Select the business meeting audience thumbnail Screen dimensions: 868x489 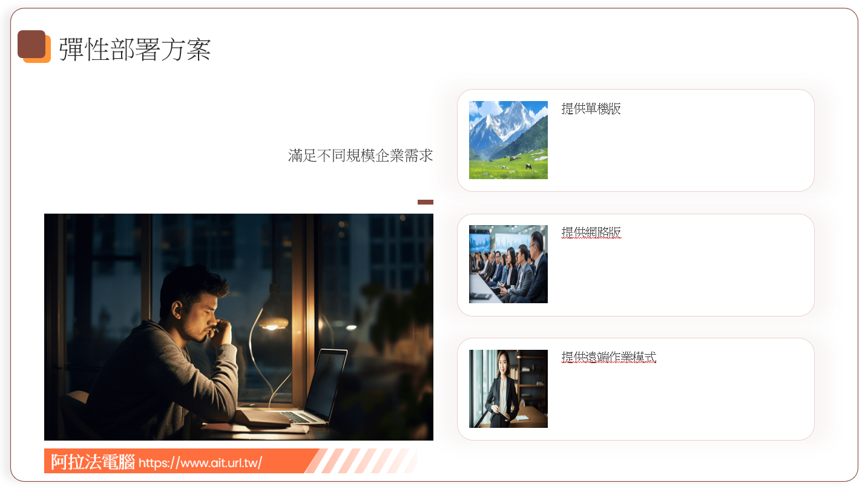pos(508,264)
